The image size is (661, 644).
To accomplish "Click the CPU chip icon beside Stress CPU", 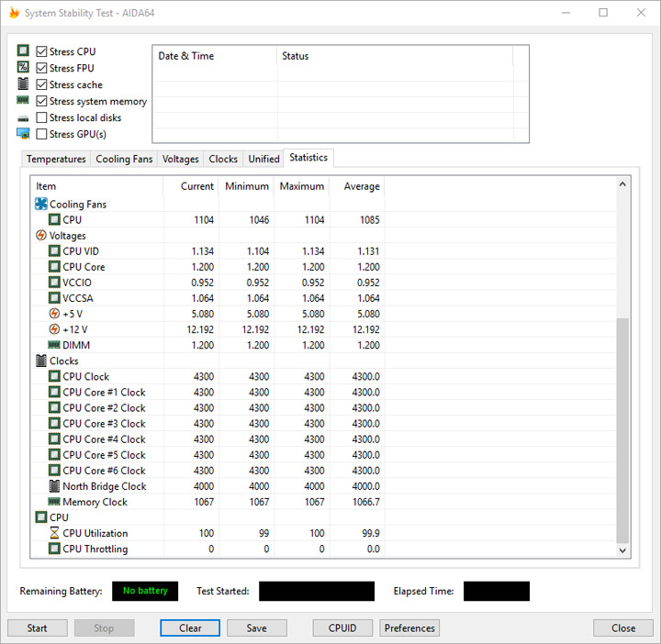I will tap(23, 50).
